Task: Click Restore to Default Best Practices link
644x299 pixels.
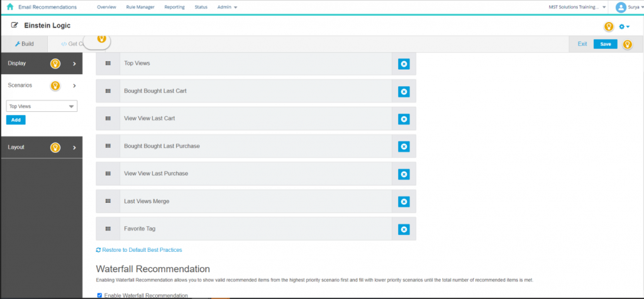Action: coord(139,250)
